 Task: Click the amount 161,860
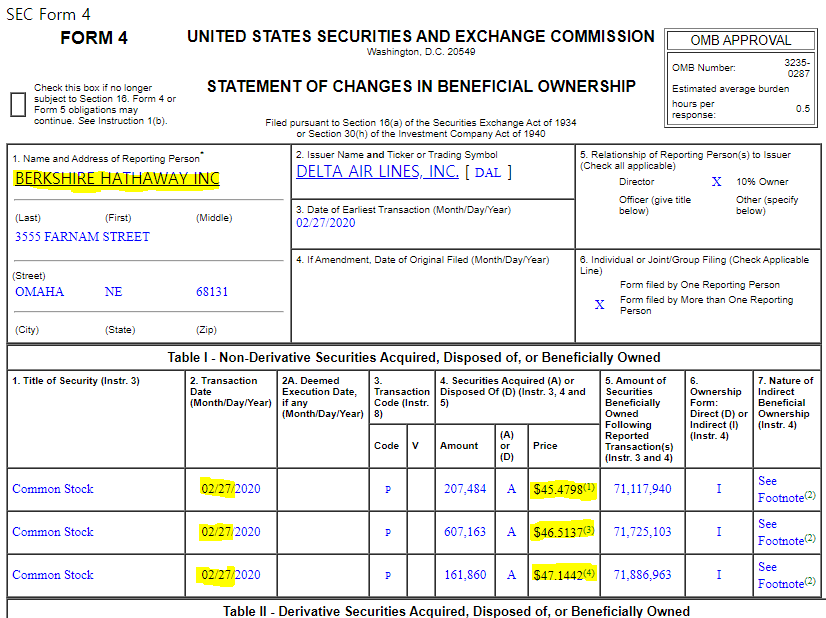(465, 575)
